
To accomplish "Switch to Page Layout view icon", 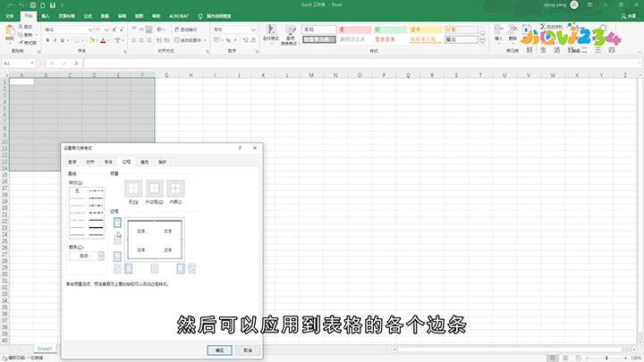I will point(565,358).
